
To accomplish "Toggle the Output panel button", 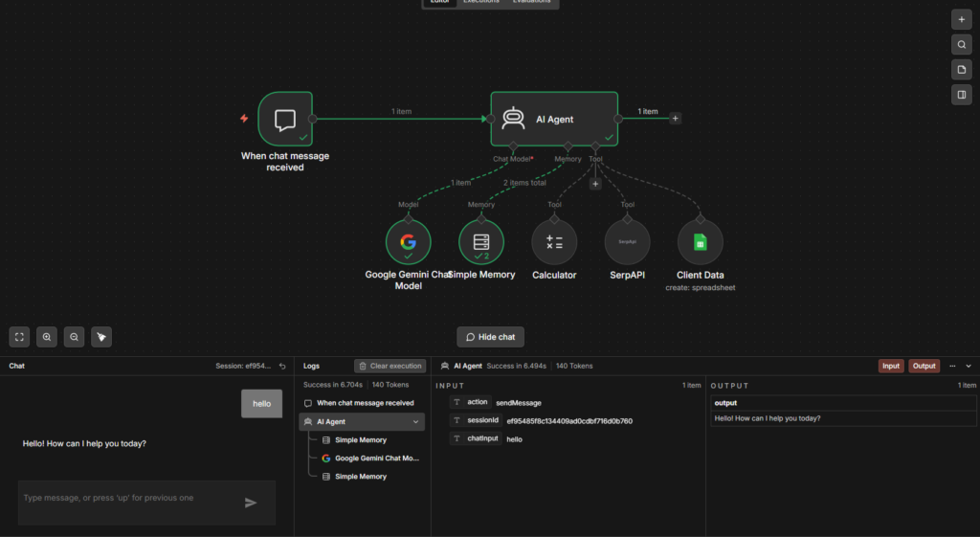I will (924, 367).
